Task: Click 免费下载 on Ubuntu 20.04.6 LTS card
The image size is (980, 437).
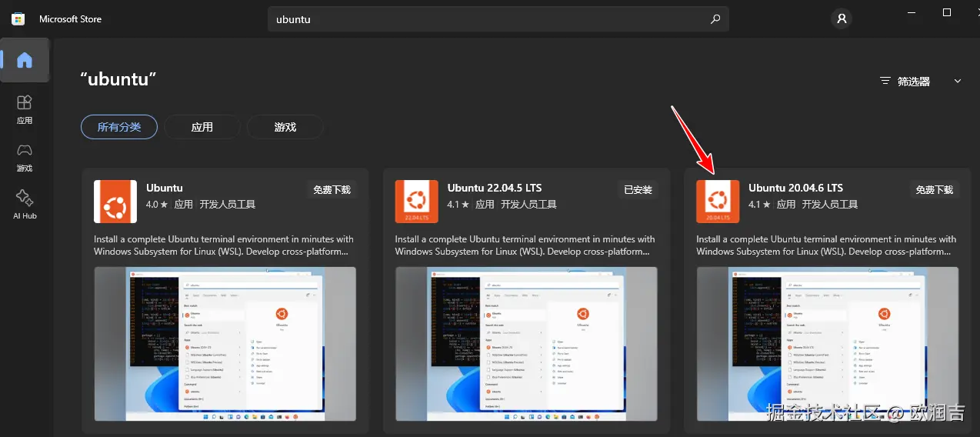Action: [934, 189]
